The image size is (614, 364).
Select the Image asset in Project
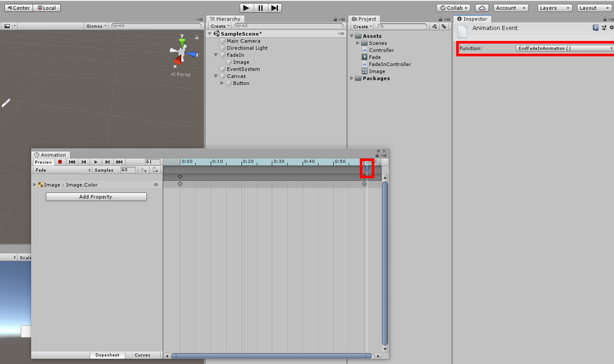377,71
